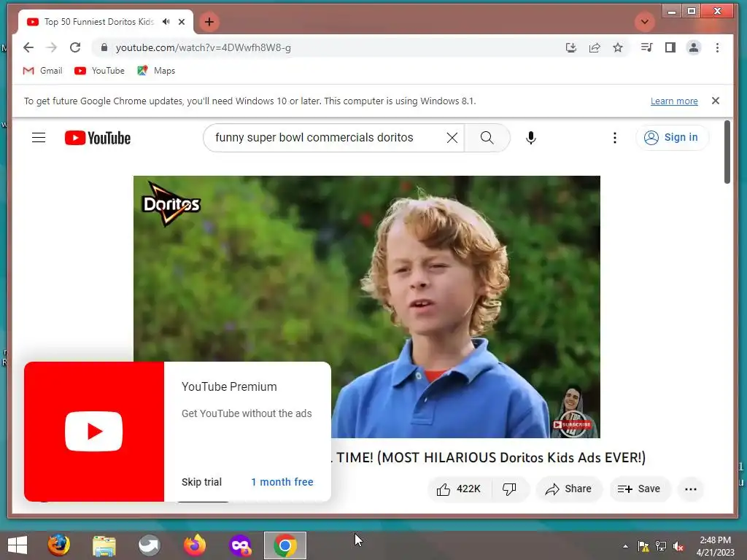This screenshot has height=560, width=747.
Task: Close the Top 50 Funniest Doritos tab
Action: tap(182, 22)
